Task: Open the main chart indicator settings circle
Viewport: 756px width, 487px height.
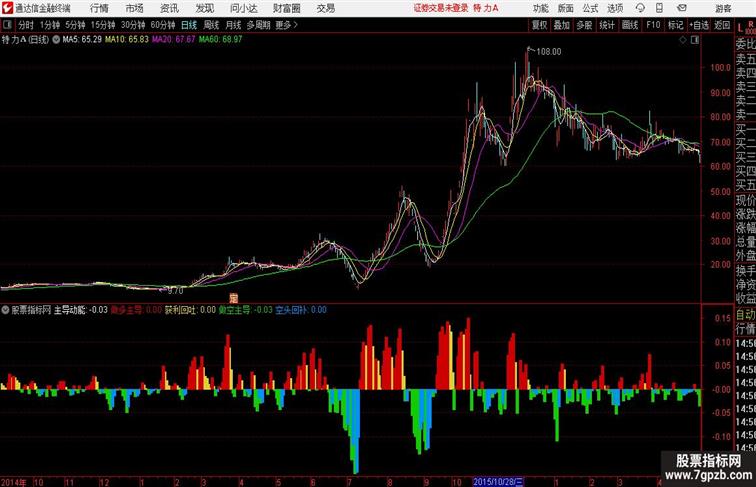Action: tap(56, 40)
